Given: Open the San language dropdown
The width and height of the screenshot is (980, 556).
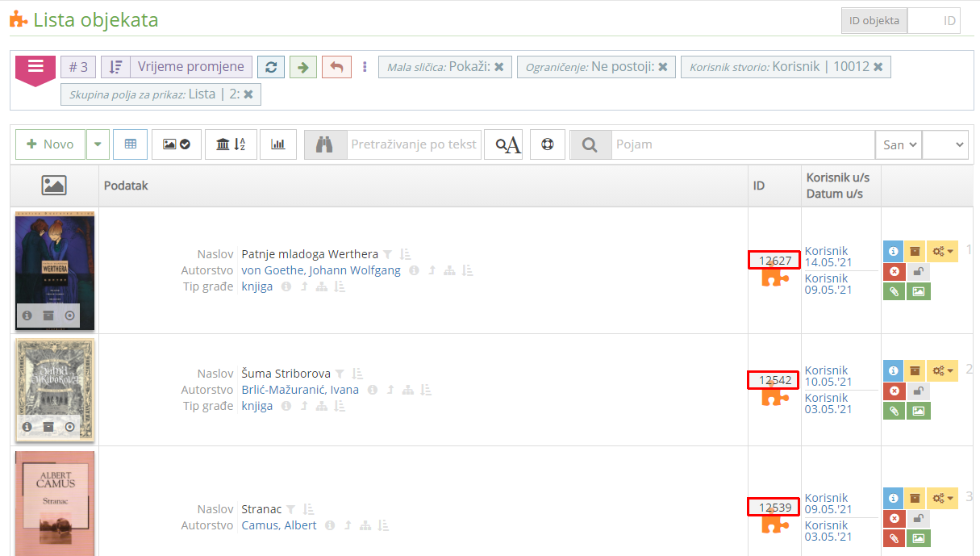Looking at the screenshot, I should [x=898, y=144].
